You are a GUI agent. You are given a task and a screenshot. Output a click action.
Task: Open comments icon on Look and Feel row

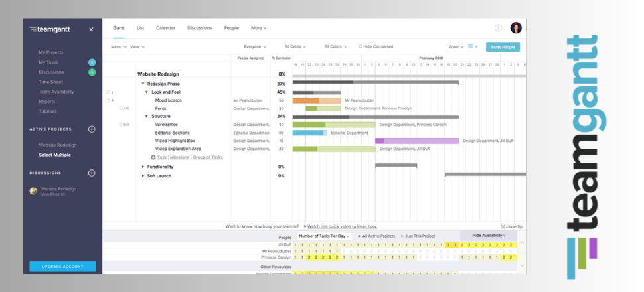pos(108,92)
